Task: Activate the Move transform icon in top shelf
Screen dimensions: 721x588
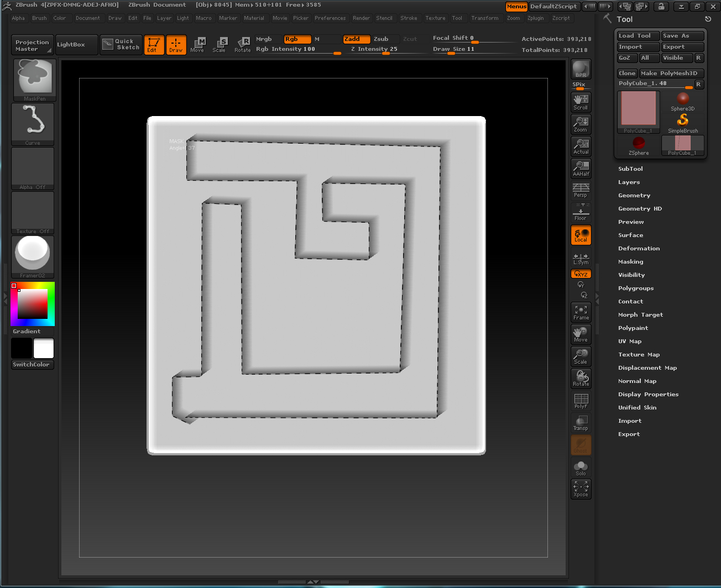Action: [197, 45]
